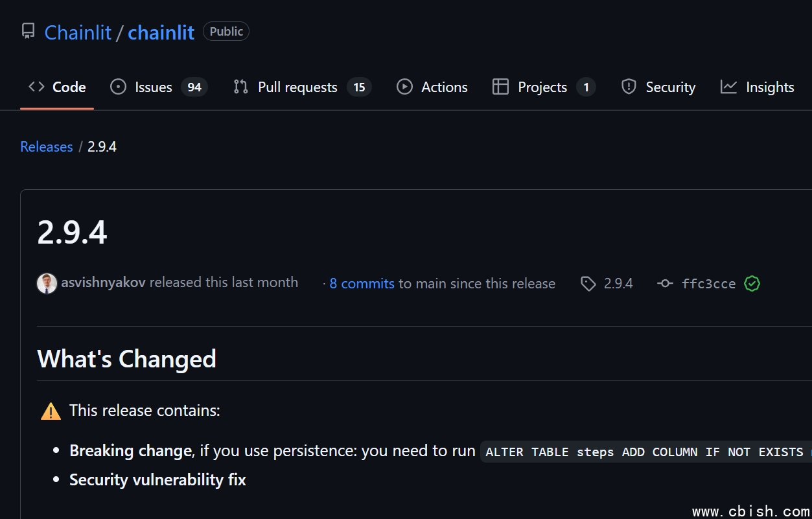Click asvishnyakov's avatar picture
Viewport: 812px width, 519px height.
(x=47, y=283)
